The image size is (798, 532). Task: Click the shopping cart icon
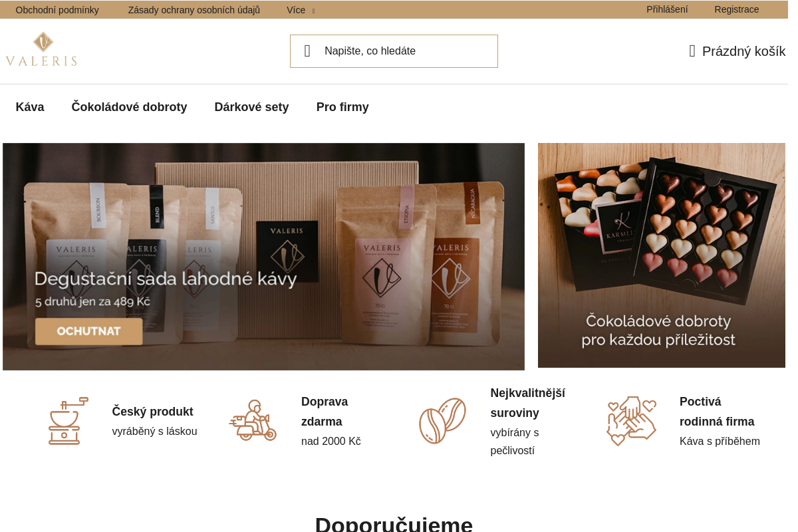(692, 51)
